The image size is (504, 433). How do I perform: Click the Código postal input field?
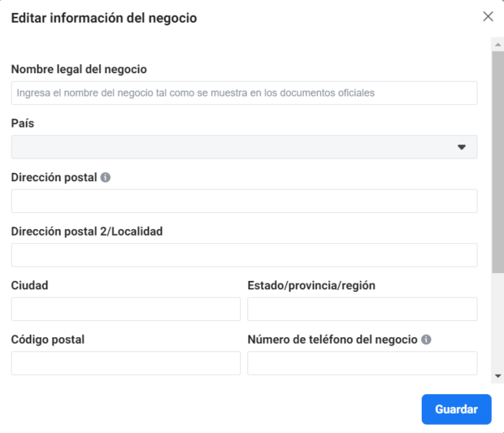click(126, 363)
